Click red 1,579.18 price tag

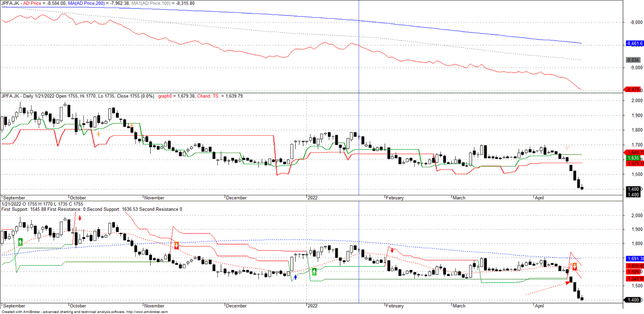tap(634, 163)
